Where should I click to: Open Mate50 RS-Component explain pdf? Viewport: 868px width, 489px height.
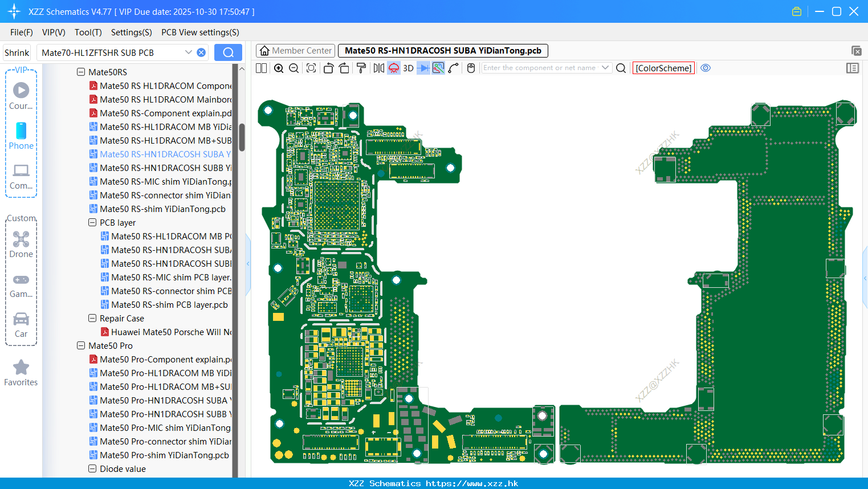point(161,113)
